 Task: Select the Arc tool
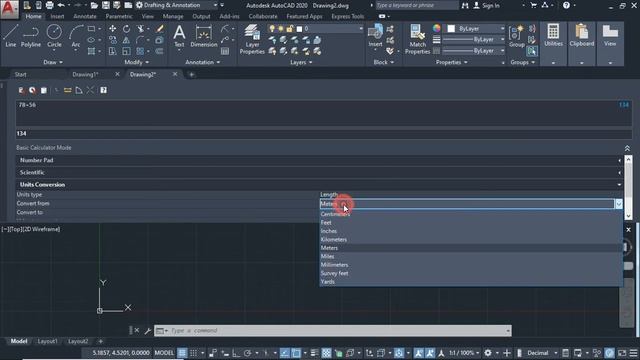(76, 36)
